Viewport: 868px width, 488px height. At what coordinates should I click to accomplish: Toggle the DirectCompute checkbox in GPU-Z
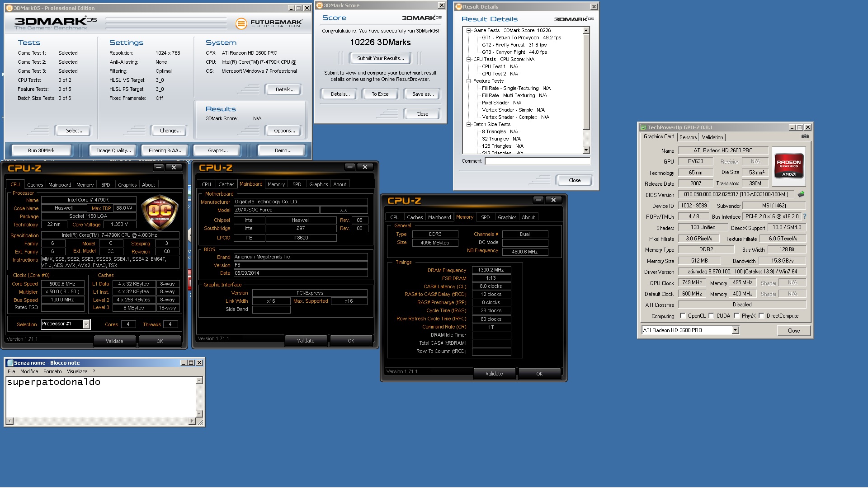[x=761, y=316]
